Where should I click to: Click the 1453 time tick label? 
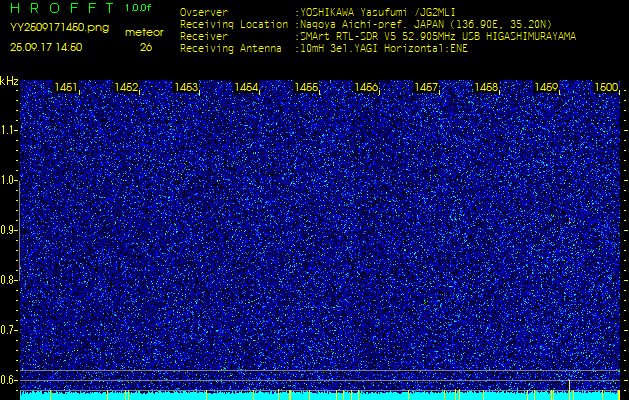pos(186,87)
